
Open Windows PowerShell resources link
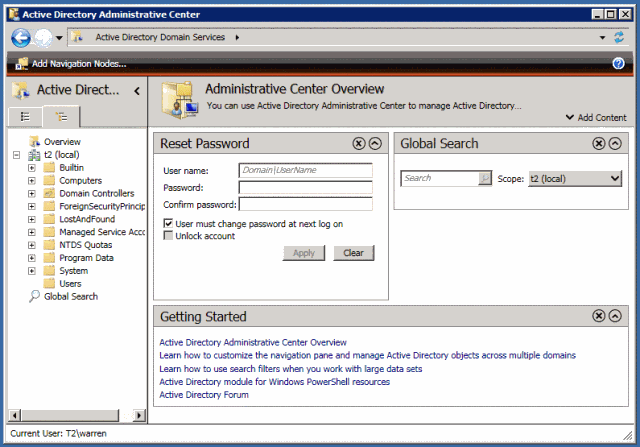[x=275, y=382]
